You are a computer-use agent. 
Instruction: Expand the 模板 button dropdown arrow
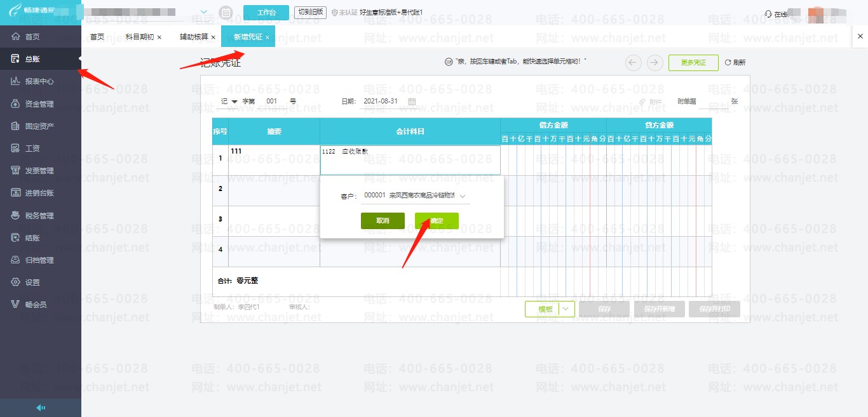pyautogui.click(x=567, y=309)
